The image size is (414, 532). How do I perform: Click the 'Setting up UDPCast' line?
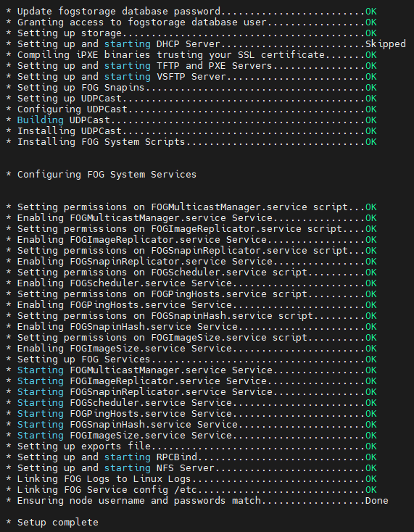click(191, 99)
